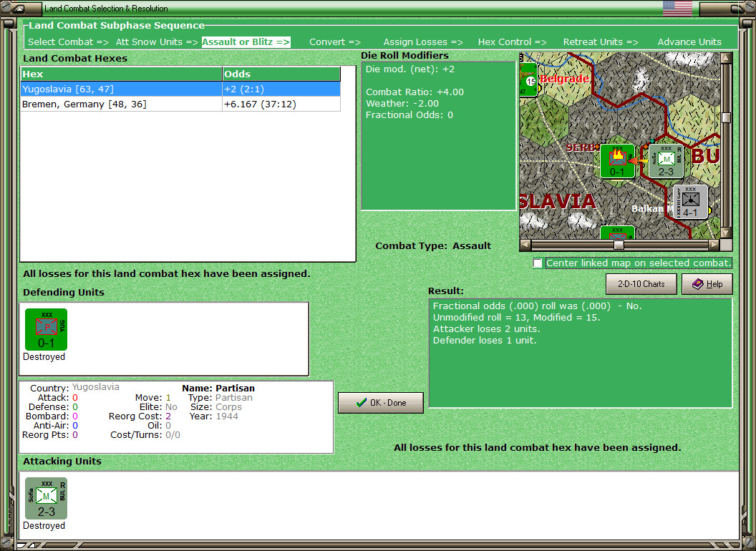Click the Assault or Blitz subphase step

coord(246,42)
